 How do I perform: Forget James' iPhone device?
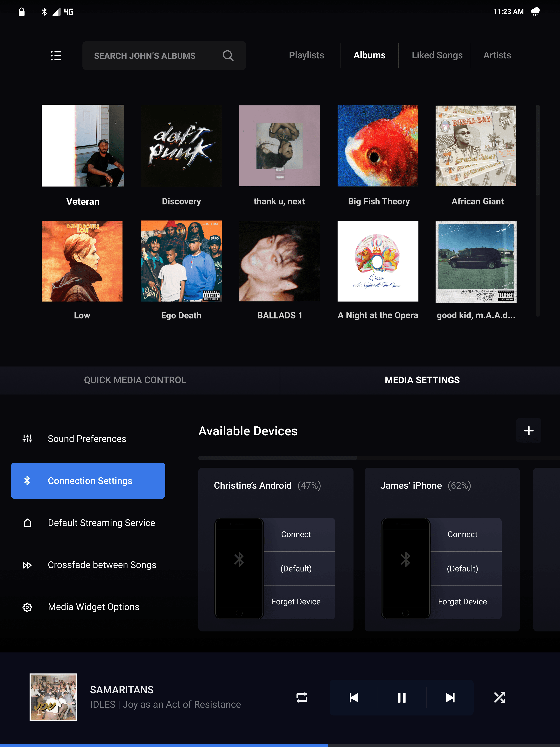(x=465, y=602)
